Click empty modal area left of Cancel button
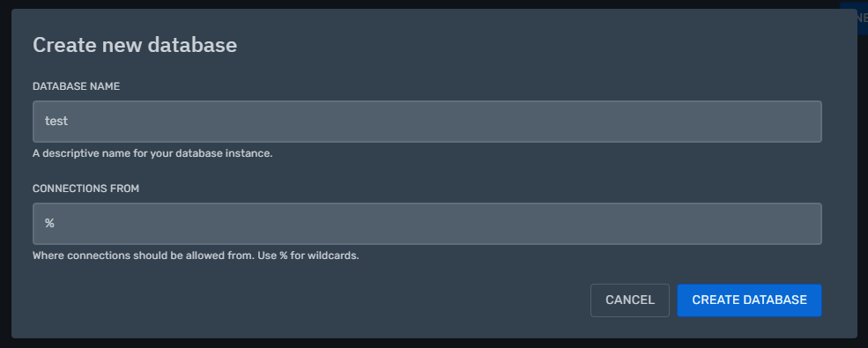The width and height of the screenshot is (868, 348). [310, 300]
